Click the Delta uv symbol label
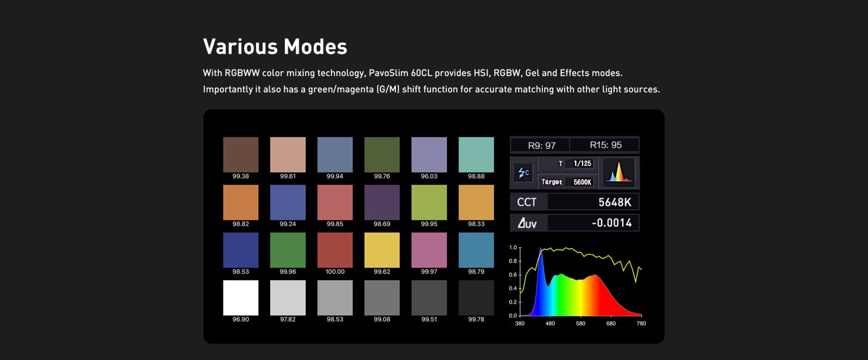868x360 pixels. tap(527, 223)
